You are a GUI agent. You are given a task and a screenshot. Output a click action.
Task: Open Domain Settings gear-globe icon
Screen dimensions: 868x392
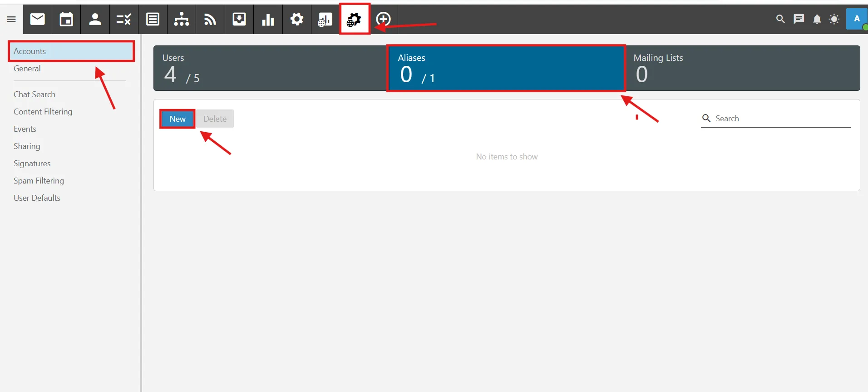(x=354, y=19)
